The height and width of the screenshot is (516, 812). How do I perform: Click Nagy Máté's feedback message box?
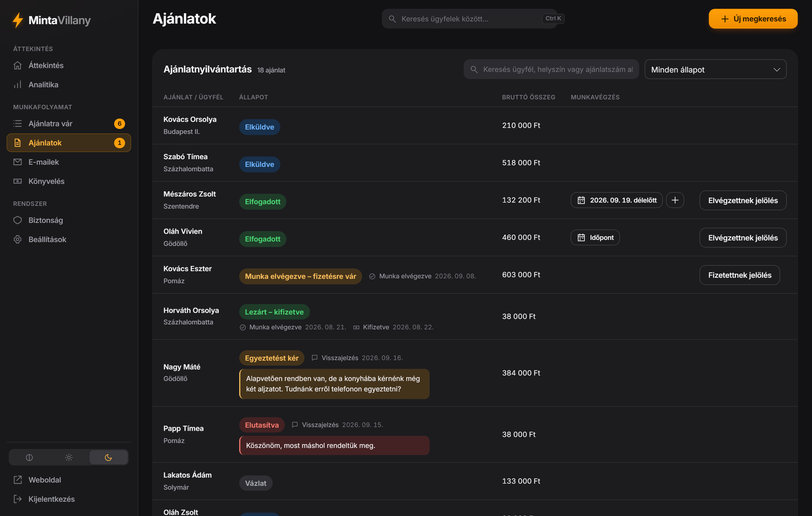334,384
